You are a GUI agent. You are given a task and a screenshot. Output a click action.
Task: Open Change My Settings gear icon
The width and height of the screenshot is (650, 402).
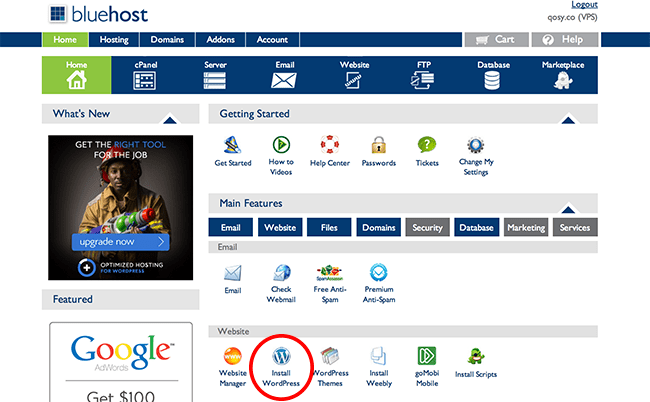(475, 145)
